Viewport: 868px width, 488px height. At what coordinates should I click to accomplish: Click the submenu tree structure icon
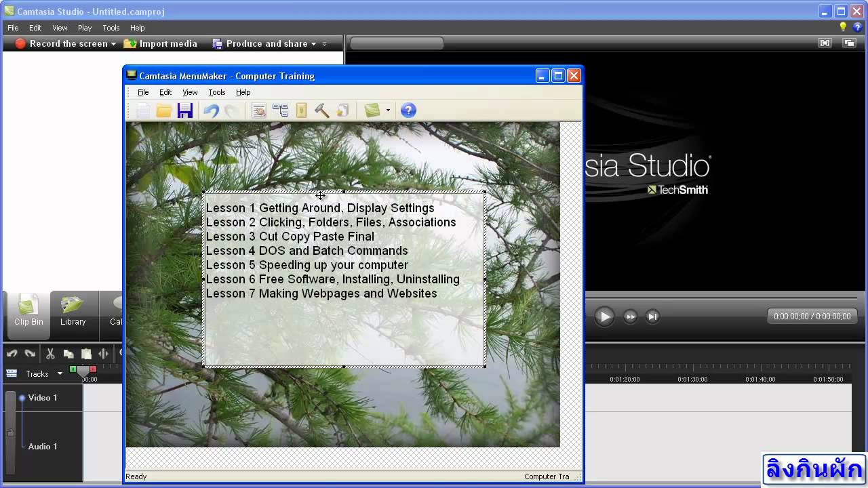280,110
